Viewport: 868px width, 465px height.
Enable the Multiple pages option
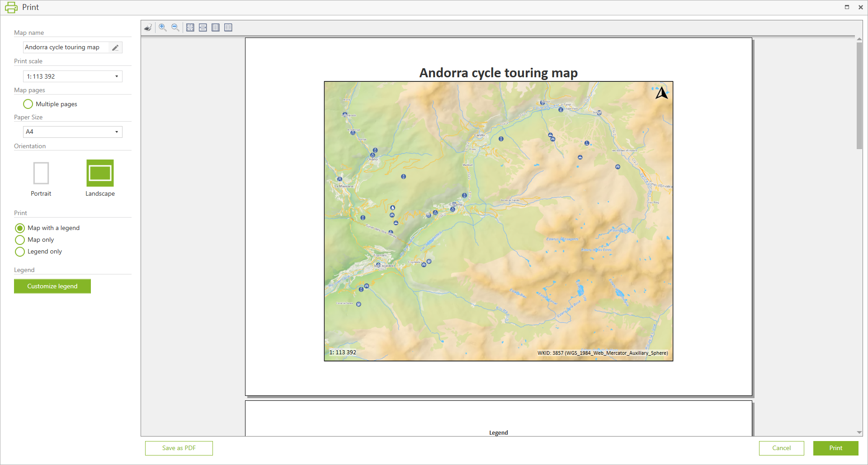tap(28, 104)
